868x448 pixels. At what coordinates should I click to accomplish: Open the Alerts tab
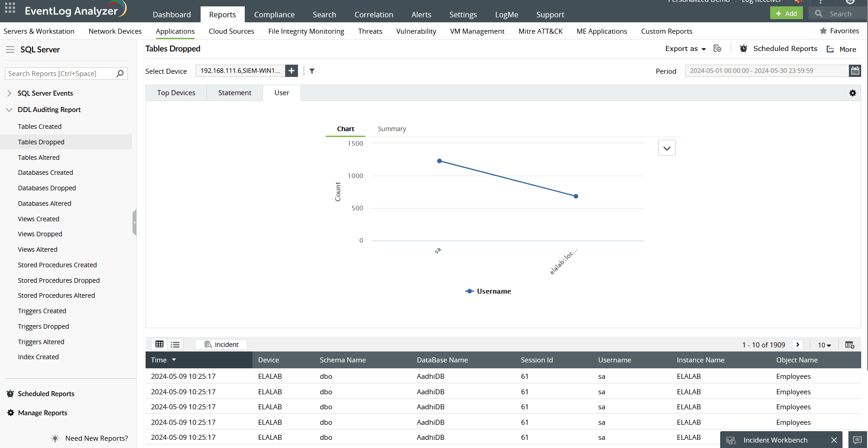point(421,15)
